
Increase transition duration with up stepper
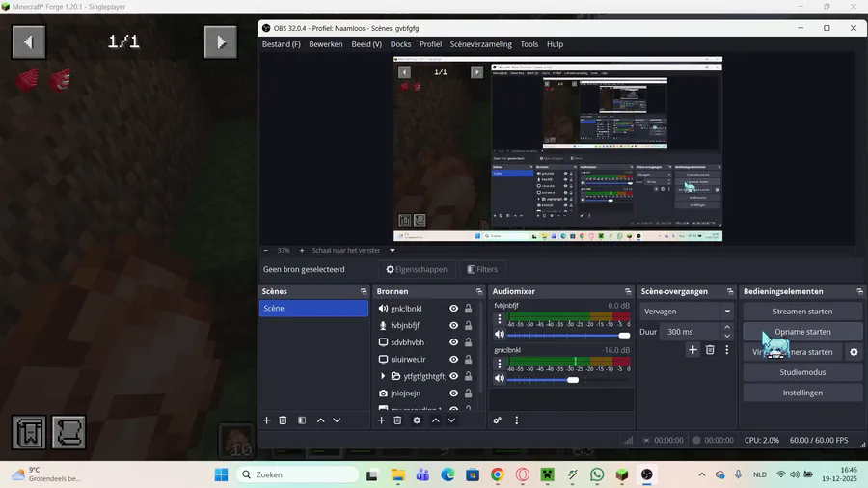click(727, 328)
